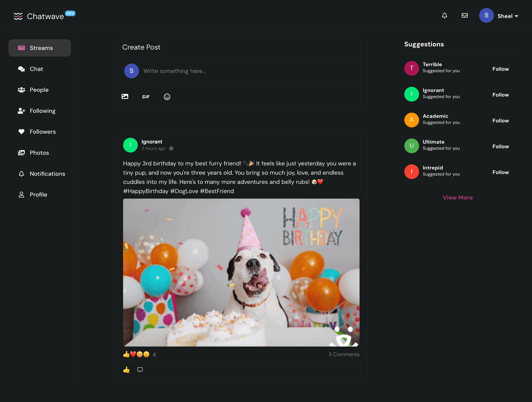Image resolution: width=532 pixels, height=402 pixels.
Task: Open Photos in the sidebar
Action: [40, 153]
